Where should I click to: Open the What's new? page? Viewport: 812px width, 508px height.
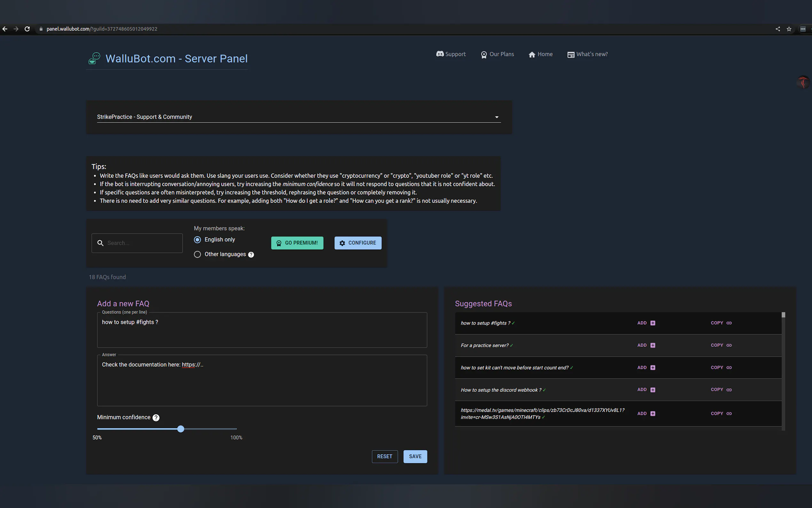coord(588,54)
